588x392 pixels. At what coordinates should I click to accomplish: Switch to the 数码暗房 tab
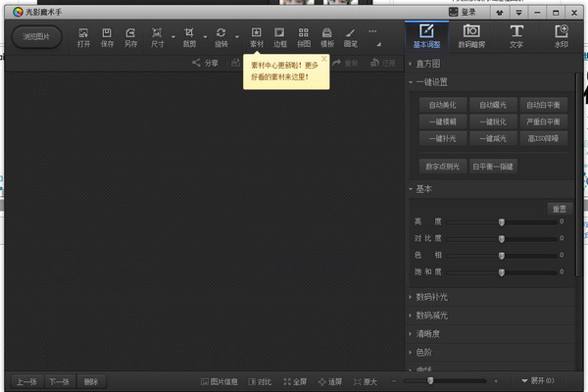pyautogui.click(x=471, y=36)
